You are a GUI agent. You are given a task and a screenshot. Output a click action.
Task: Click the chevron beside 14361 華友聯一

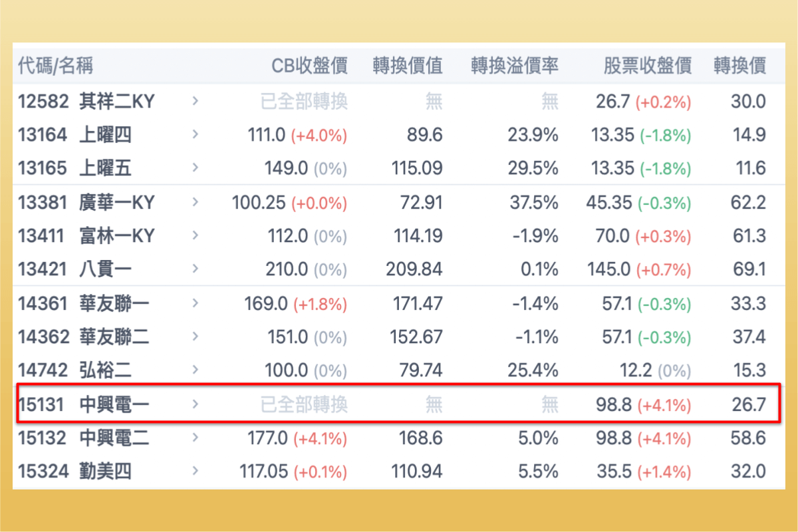[x=195, y=303]
